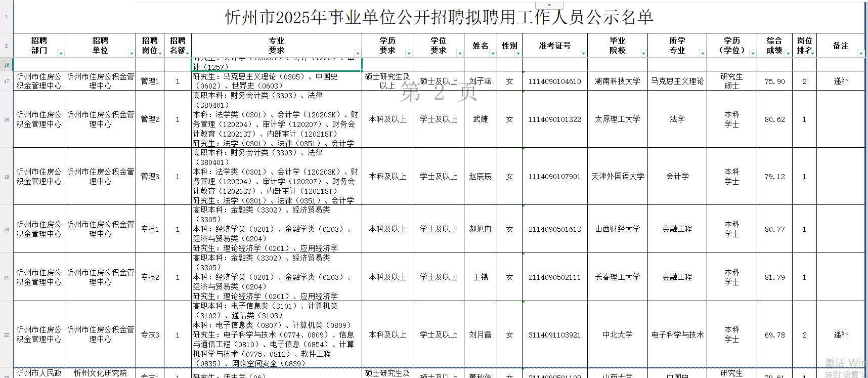This screenshot has width=868, height=378.
Task: Open the 岗位排名 column filter dropdown
Action: [x=812, y=54]
